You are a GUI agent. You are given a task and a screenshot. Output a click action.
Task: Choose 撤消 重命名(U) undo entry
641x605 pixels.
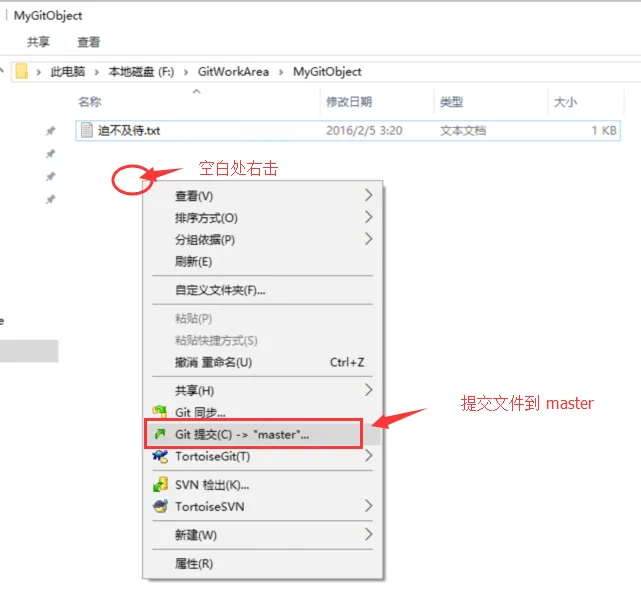tap(262, 362)
